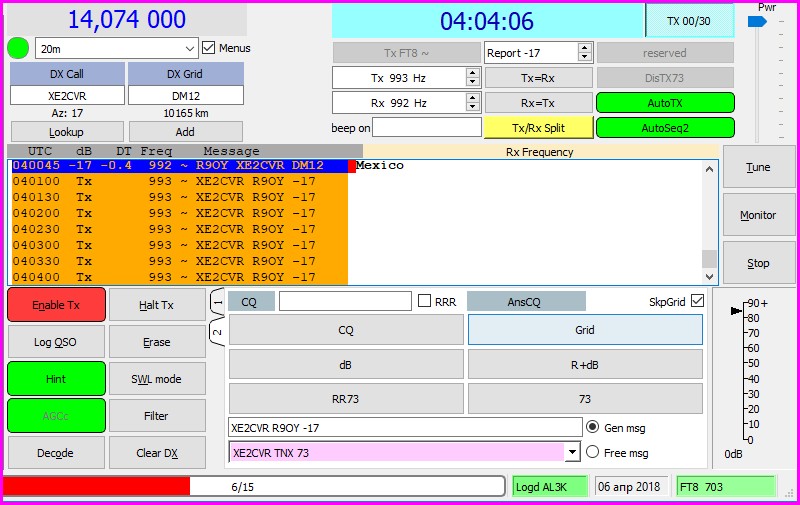
Task: Toggle the Menus checkbox
Action: pyautogui.click(x=209, y=48)
